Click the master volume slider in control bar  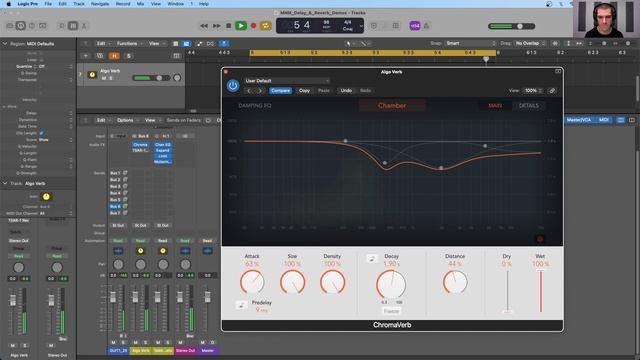(512, 26)
